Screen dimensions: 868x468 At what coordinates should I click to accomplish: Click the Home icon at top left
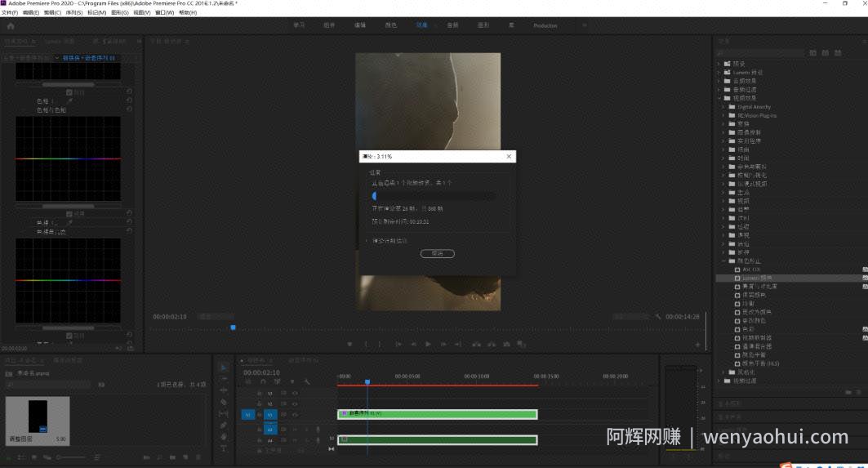tap(11, 26)
